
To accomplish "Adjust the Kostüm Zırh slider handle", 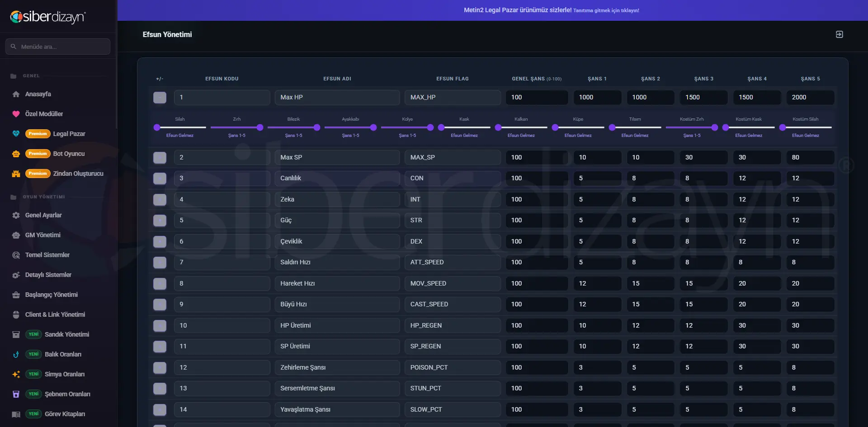I will point(715,127).
